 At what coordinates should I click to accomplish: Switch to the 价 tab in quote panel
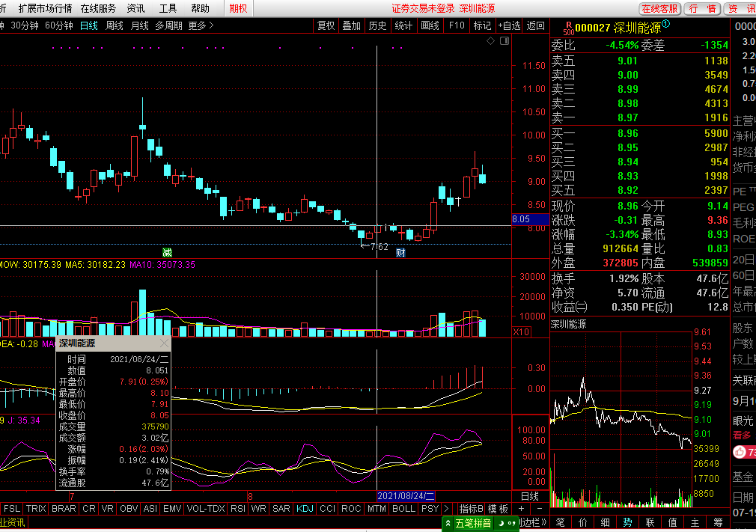coord(583,522)
